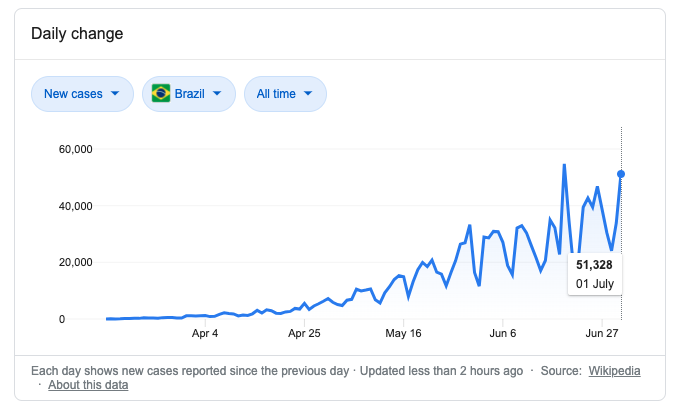Screen dimensions: 681x410
Task: Click the caret arrow beside Brazil
Action: click(219, 94)
